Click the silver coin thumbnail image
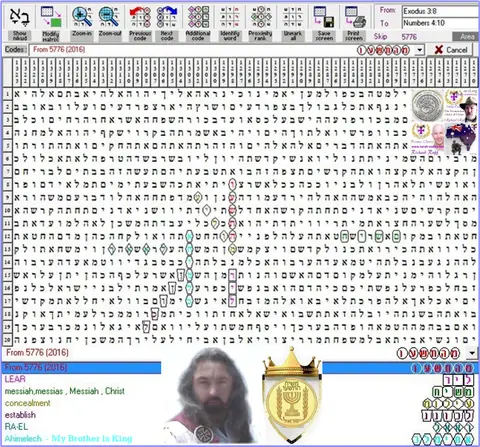 [428, 106]
